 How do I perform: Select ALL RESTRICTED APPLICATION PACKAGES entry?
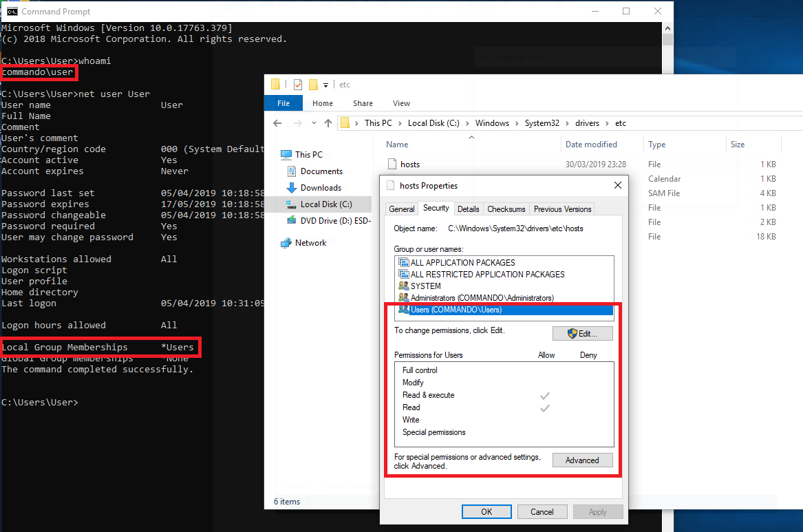pyautogui.click(x=487, y=275)
